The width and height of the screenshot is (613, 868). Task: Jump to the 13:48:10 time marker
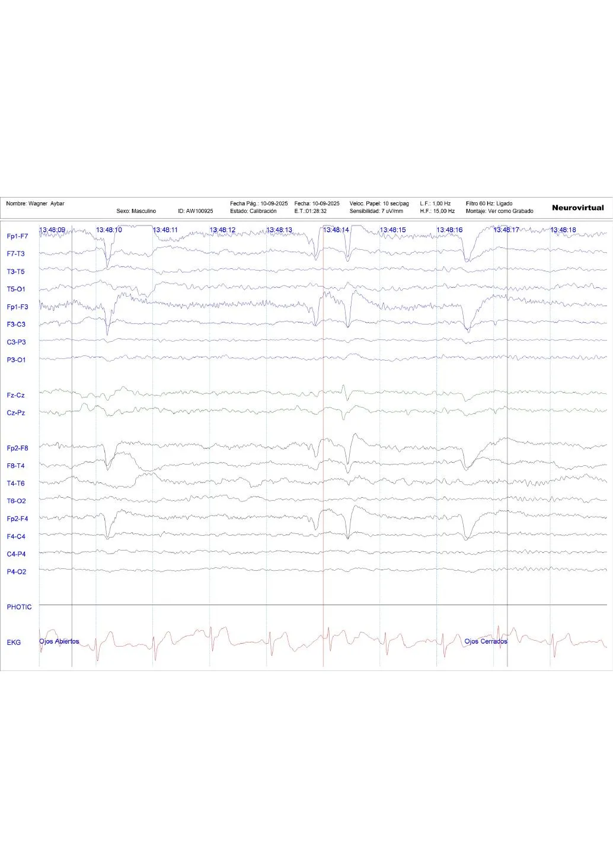pyautogui.click(x=109, y=230)
